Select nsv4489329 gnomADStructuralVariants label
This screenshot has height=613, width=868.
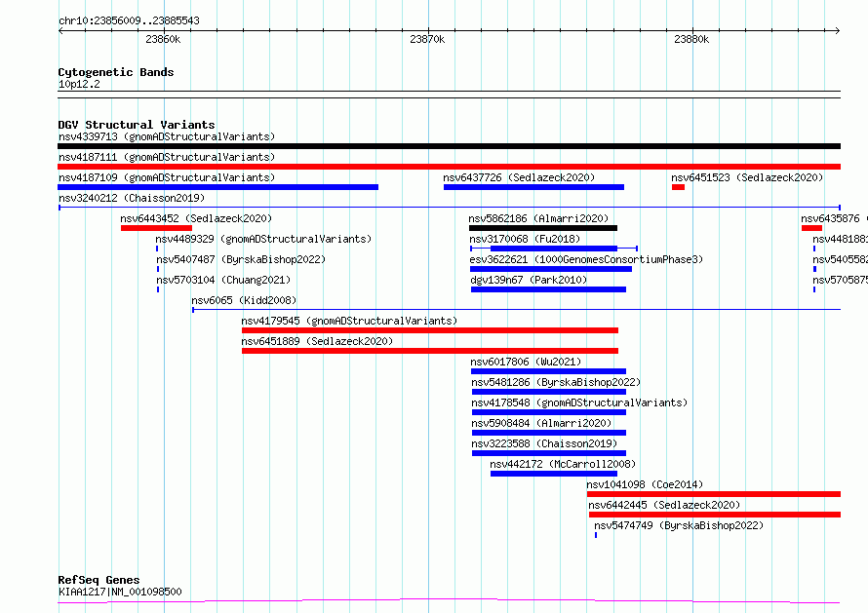coord(263,239)
